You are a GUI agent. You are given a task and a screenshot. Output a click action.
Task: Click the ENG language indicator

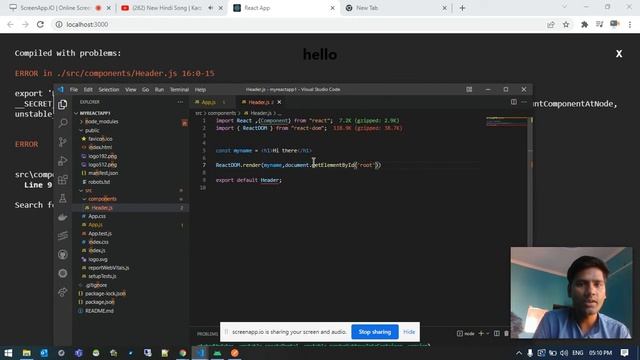[x=577, y=353]
